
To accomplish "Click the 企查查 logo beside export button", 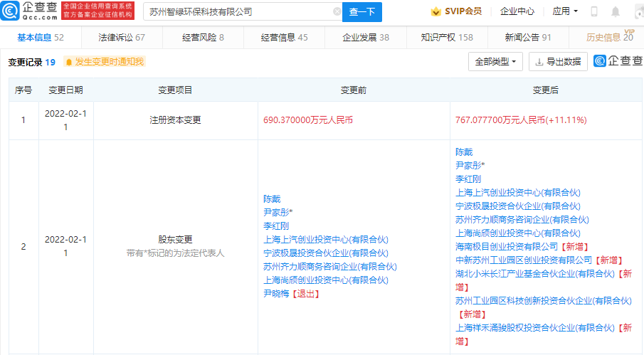I will [618, 60].
